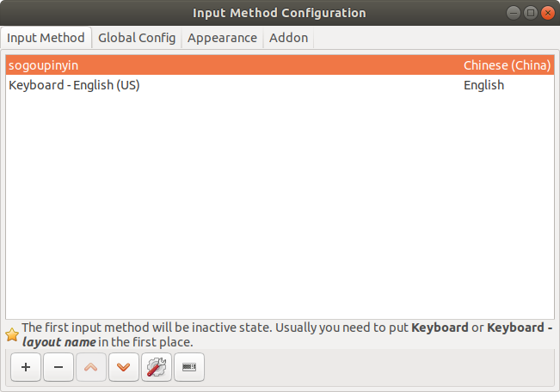Switch to the Input Method tab
560x392 pixels.
click(46, 38)
